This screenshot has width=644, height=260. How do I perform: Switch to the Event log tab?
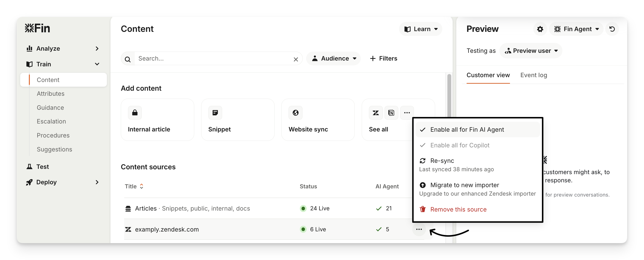[534, 75]
